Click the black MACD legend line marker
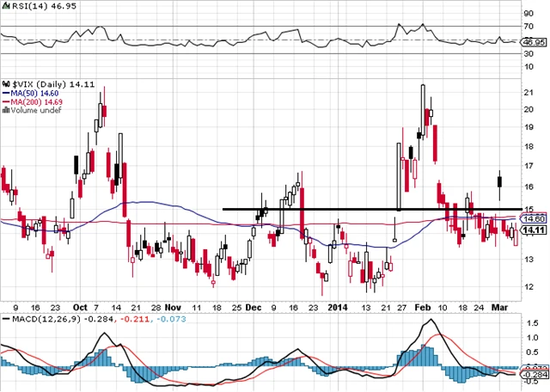Image resolution: width=550 pixels, height=392 pixels. [3, 318]
